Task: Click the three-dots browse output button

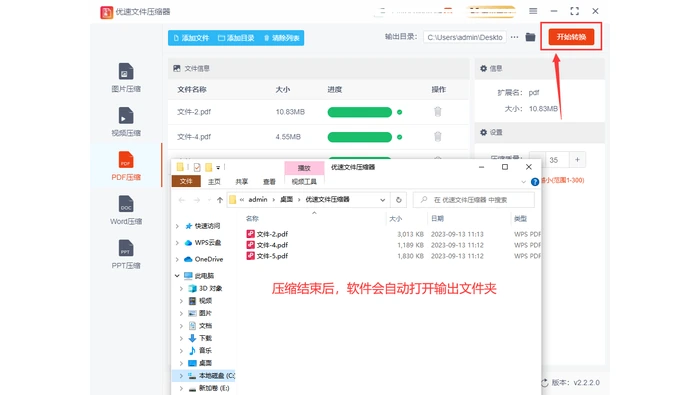Action: coord(514,37)
